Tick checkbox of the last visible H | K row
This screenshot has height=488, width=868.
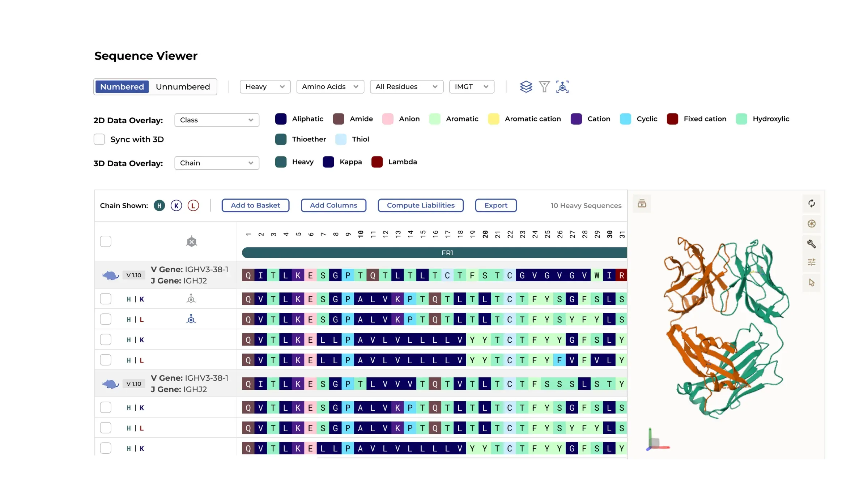[x=106, y=448]
